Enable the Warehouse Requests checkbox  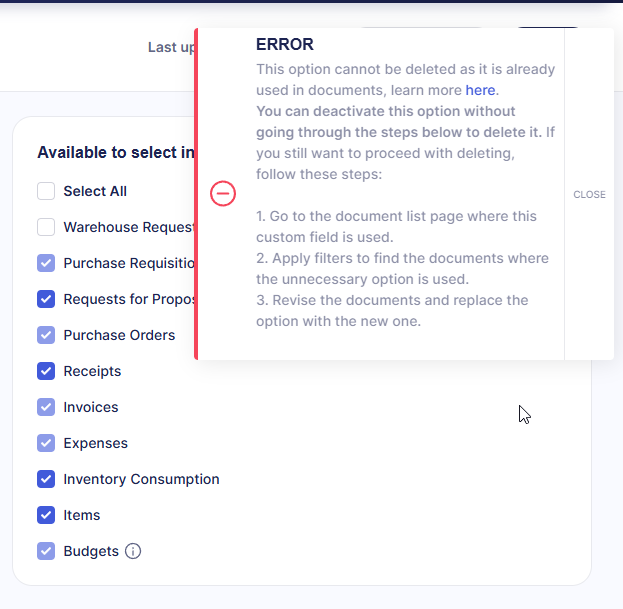(x=46, y=227)
